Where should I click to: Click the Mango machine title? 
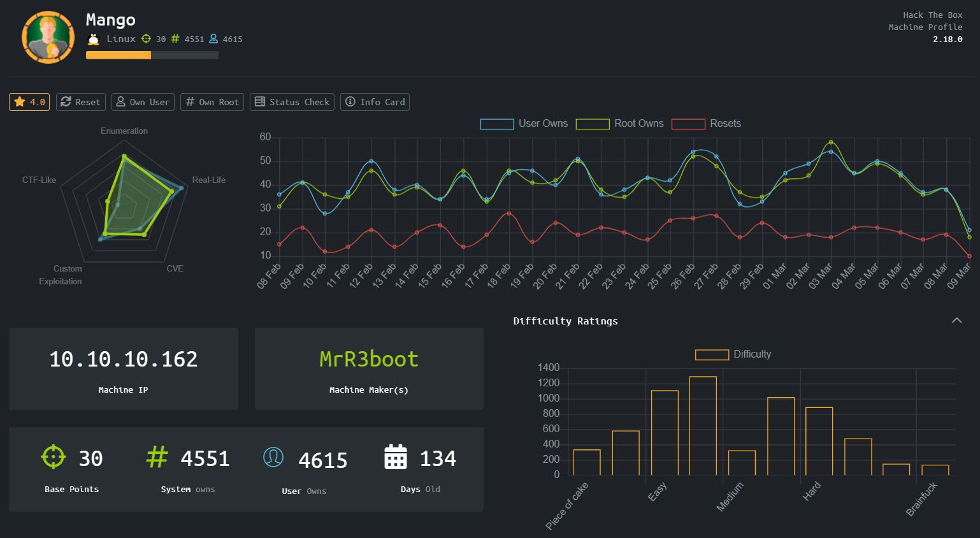point(111,20)
